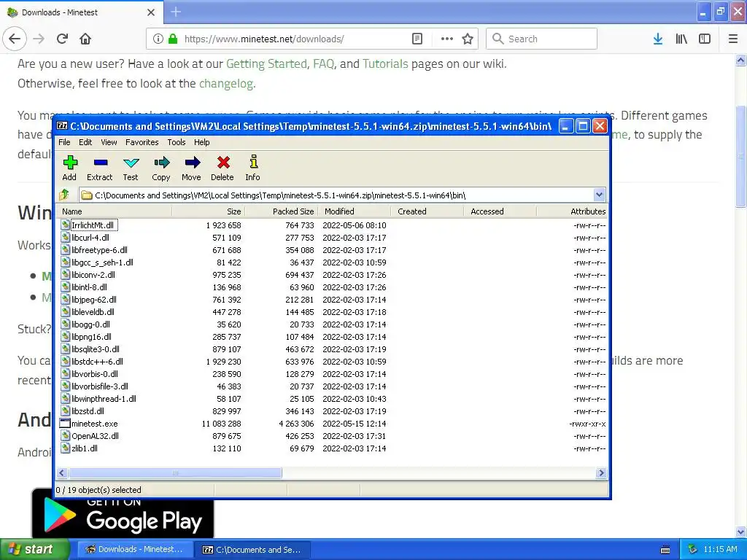Click the 7-Zip scroll left arrow
Image resolution: width=747 pixels, height=560 pixels.
(62, 472)
